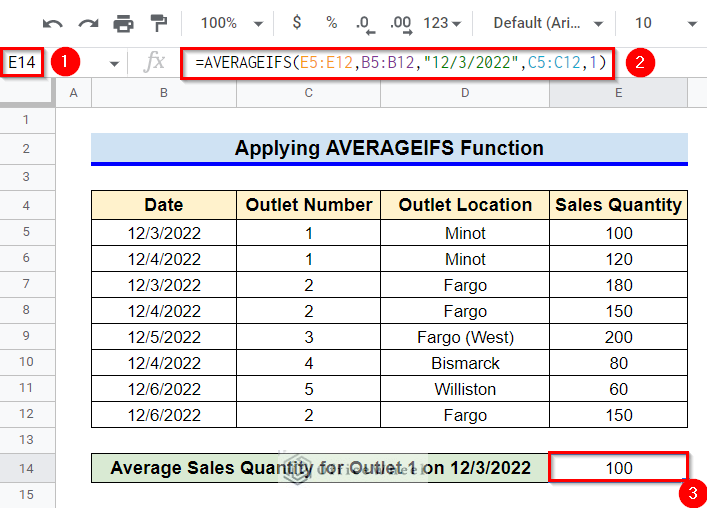
Task: Select column D header
Action: tap(465, 92)
